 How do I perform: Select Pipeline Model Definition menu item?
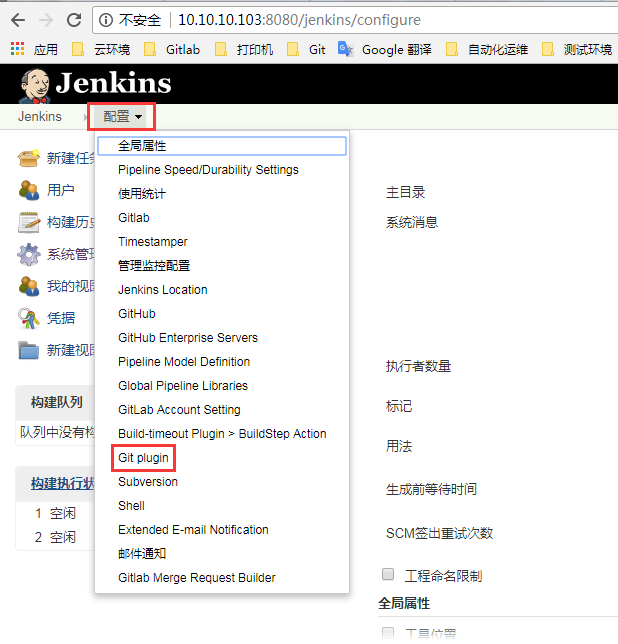pos(184,361)
